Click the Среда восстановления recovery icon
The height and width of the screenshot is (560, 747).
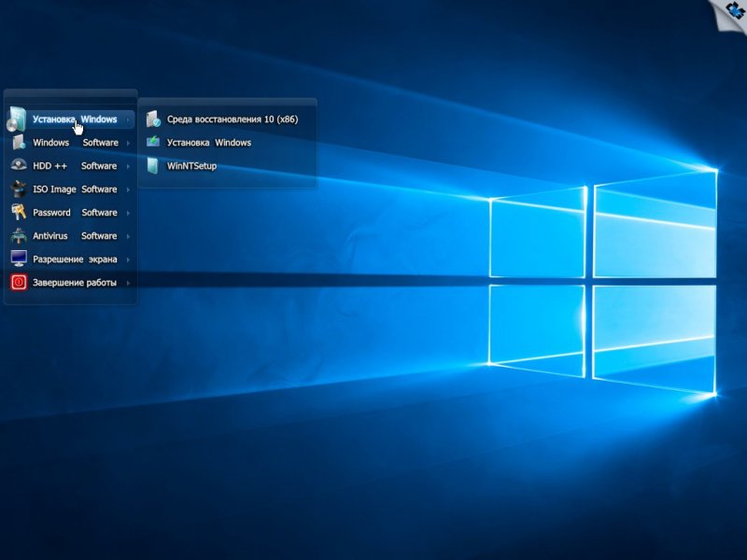(153, 119)
